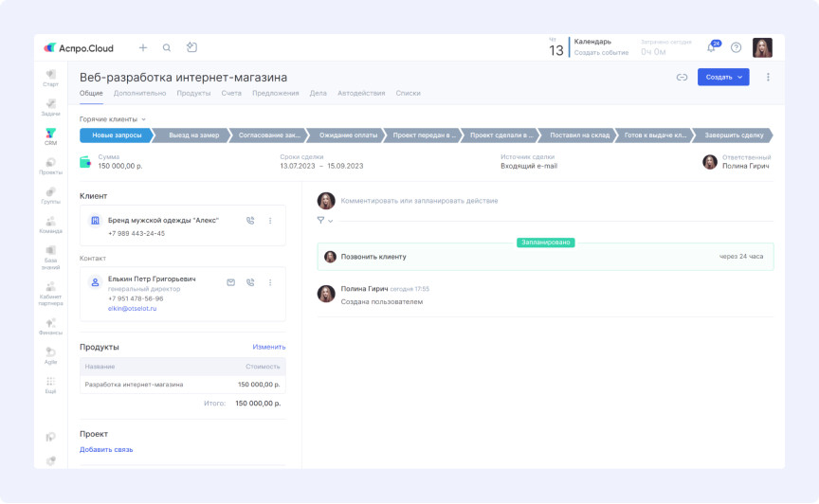Send email to contact Елькин via envelope icon
Image resolution: width=819 pixels, height=504 pixels.
230,282
